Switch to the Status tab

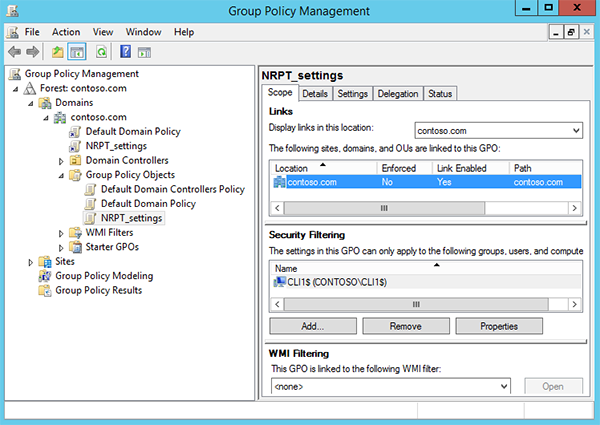point(440,94)
